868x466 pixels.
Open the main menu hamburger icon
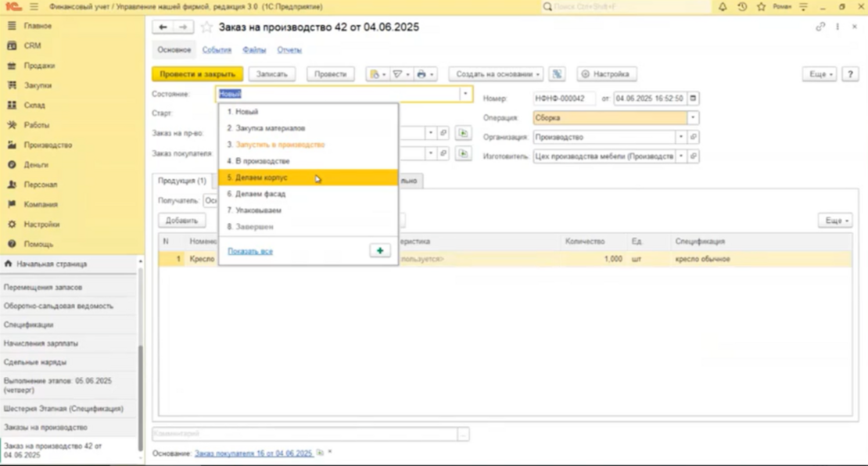[34, 6]
